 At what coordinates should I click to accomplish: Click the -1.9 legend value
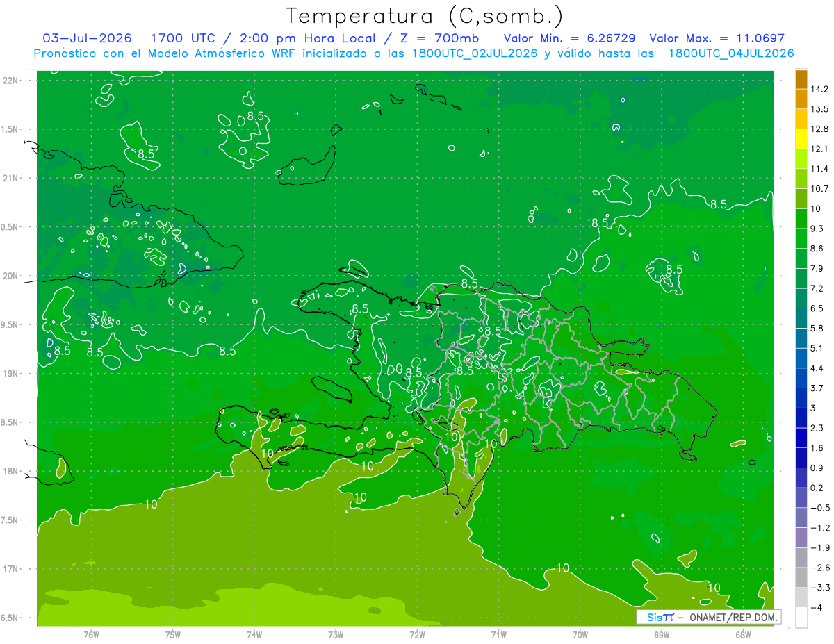click(x=819, y=548)
